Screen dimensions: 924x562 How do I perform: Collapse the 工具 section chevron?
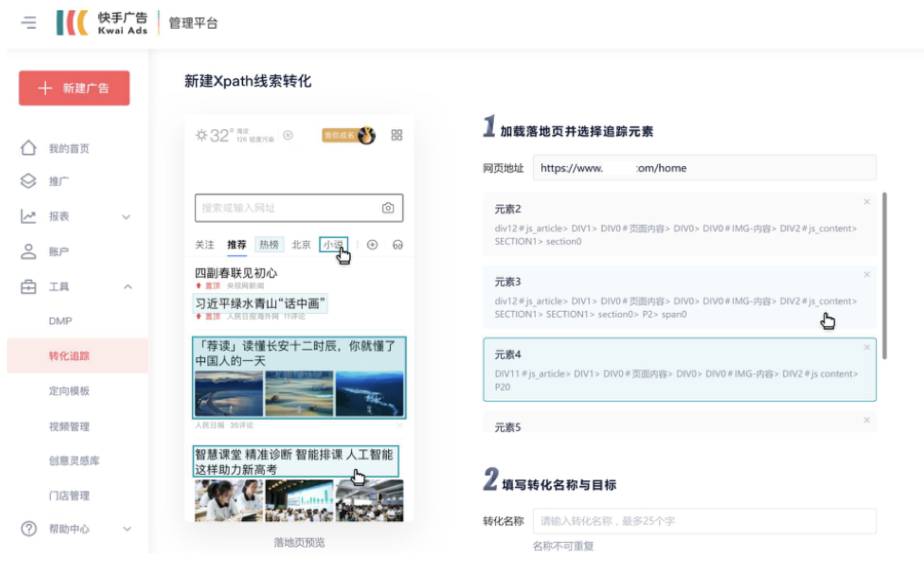click(x=128, y=287)
